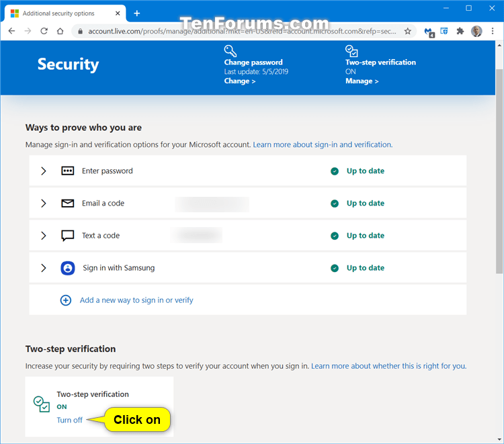This screenshot has height=444, width=504.
Task: Click Up to date for Email a code
Action: point(365,204)
